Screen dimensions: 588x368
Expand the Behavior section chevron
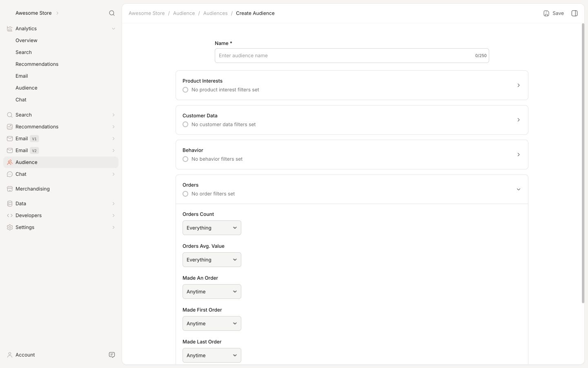pos(519,155)
